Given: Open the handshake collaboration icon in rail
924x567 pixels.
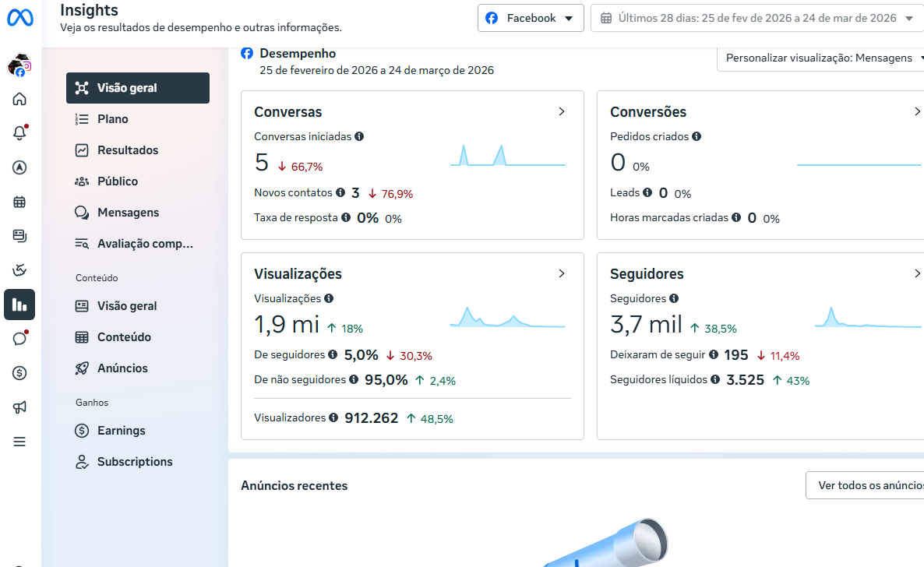Looking at the screenshot, I should click(x=19, y=270).
